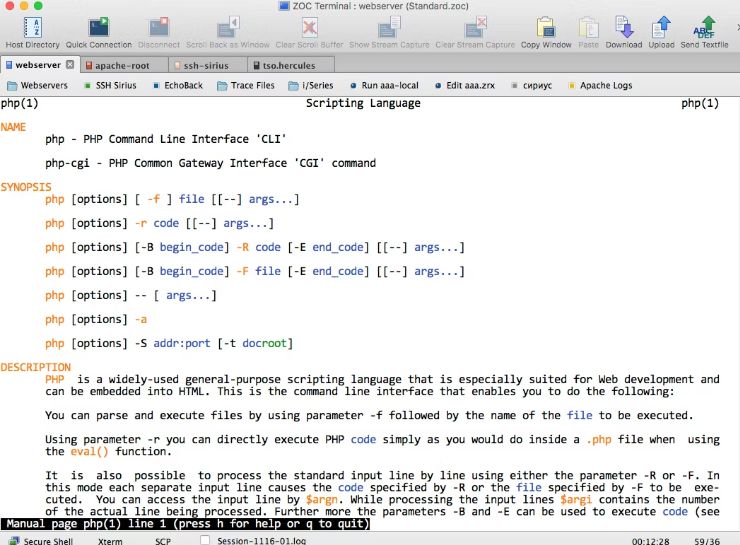The image size is (740, 545).
Task: Open the Host Directory toolbar icon
Action: point(32,30)
